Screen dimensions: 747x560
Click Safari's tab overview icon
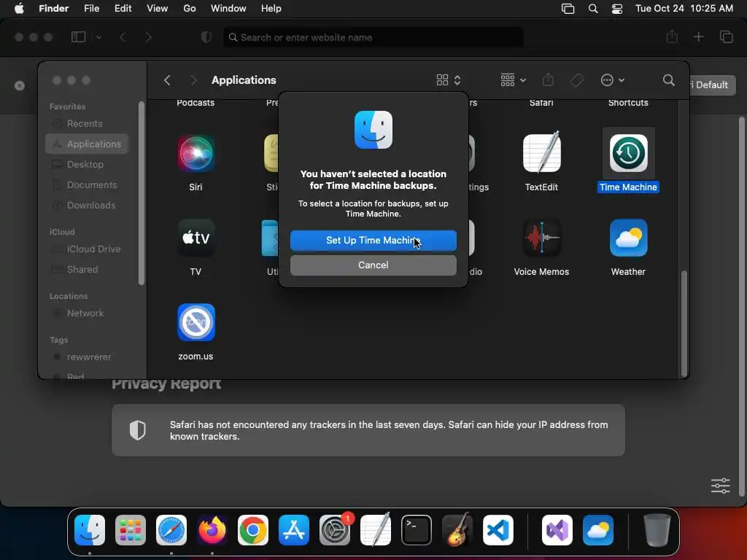(x=727, y=36)
